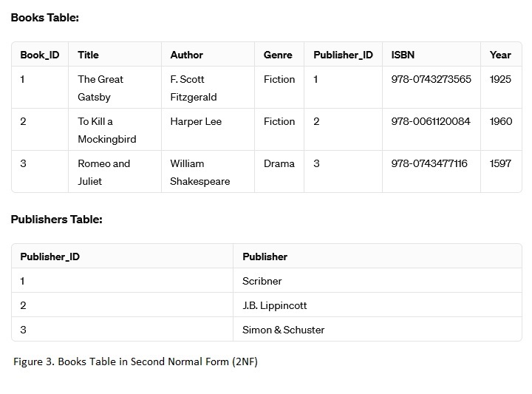The image size is (532, 394).
Task: Click the "F. Scott Fitzgerald" author cell
Action: pos(193,88)
